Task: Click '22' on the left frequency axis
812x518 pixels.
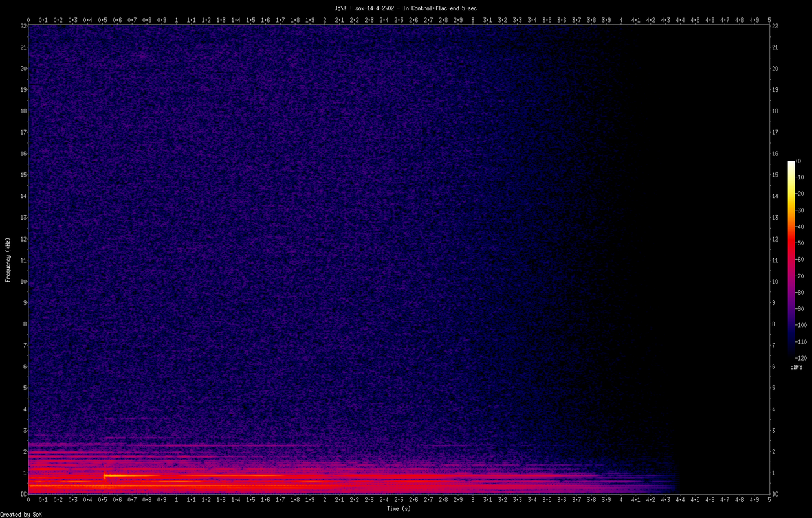Action: click(23, 26)
